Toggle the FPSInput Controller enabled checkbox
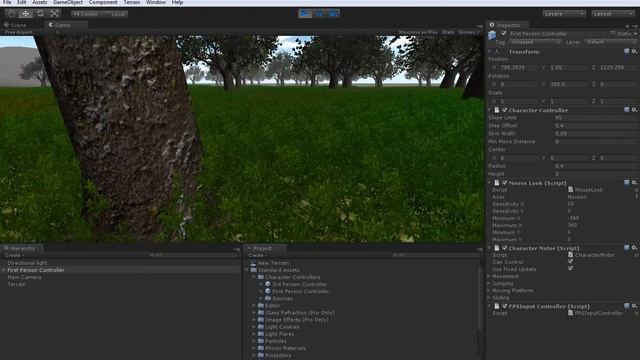Viewport: 640px width, 360px height. (x=504, y=306)
